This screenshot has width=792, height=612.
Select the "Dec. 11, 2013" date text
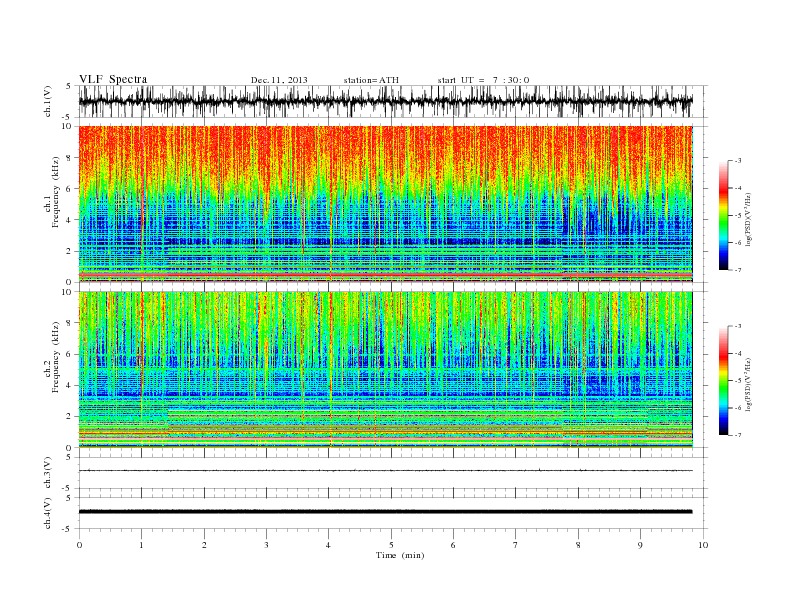(279, 80)
